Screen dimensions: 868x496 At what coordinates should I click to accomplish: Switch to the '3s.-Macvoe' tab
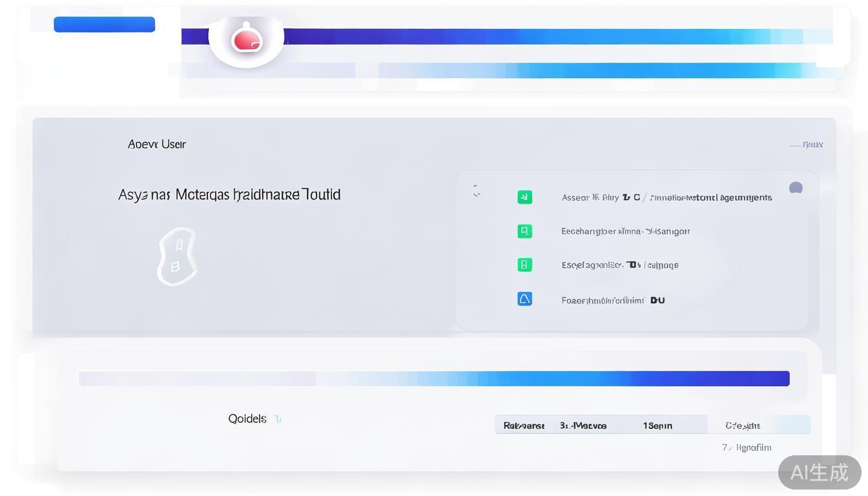click(x=583, y=426)
